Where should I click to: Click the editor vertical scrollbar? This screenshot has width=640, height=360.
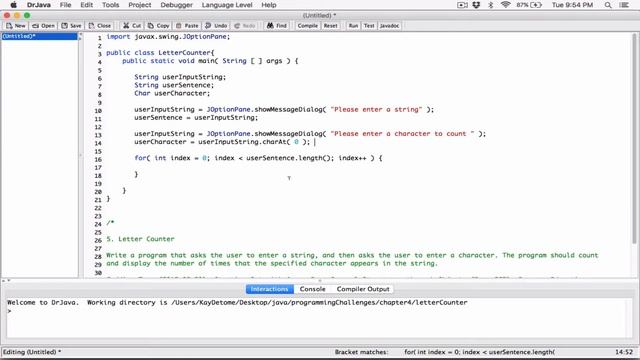pos(634,139)
